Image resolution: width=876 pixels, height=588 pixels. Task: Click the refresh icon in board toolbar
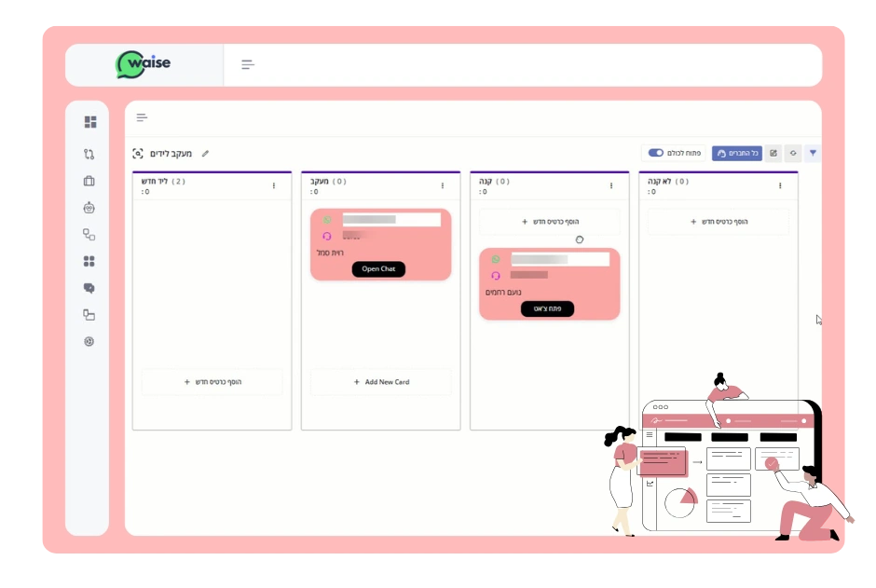tap(793, 153)
